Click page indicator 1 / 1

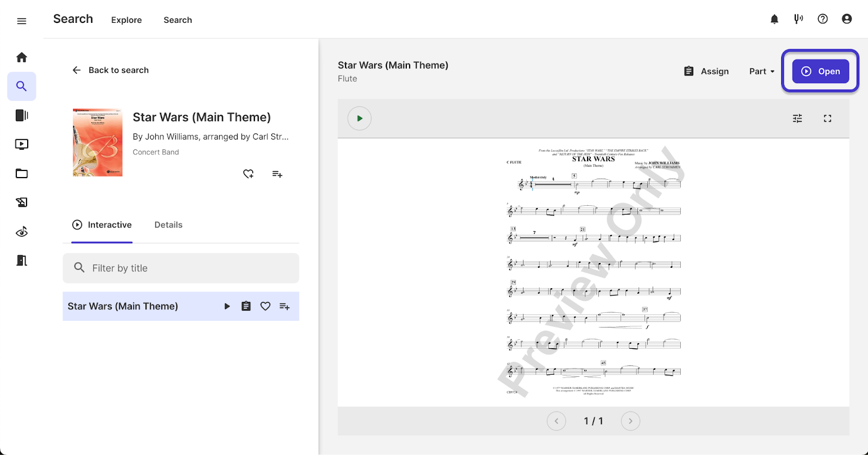pyautogui.click(x=593, y=421)
